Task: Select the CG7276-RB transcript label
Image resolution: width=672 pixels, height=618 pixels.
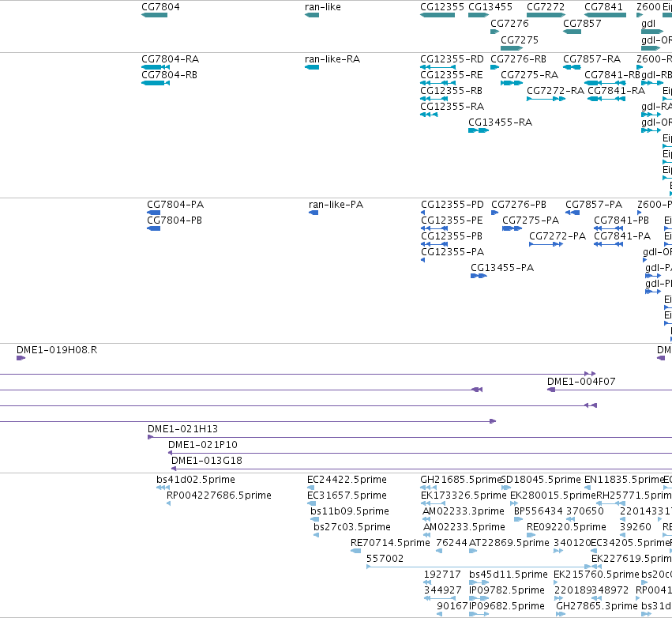Action: tap(518, 58)
